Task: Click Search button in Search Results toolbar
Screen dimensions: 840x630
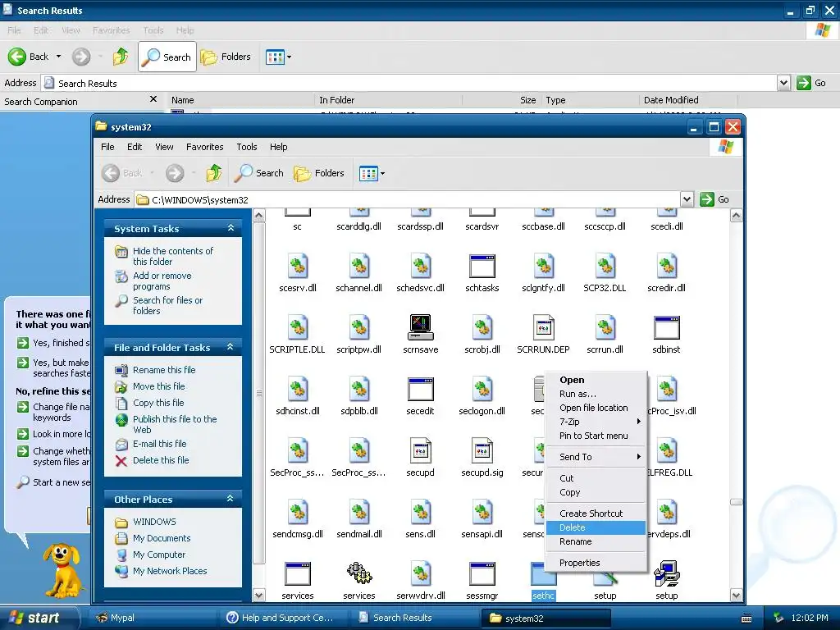Action: (167, 57)
